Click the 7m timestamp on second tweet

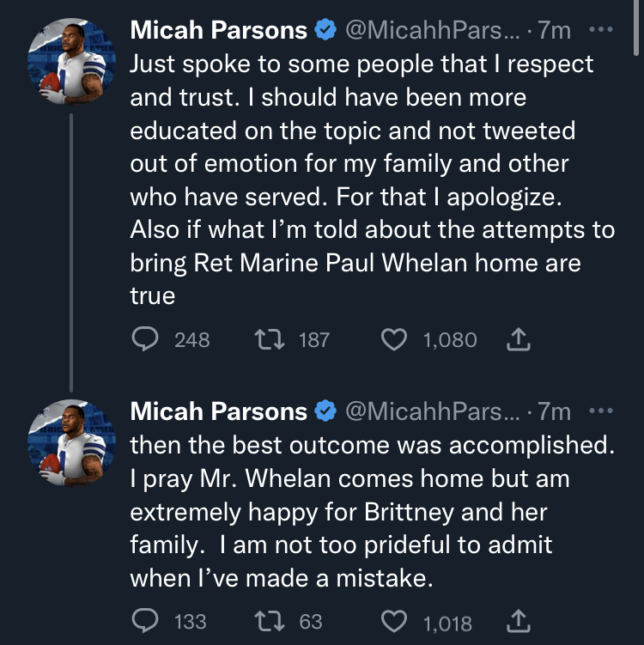[x=554, y=411]
